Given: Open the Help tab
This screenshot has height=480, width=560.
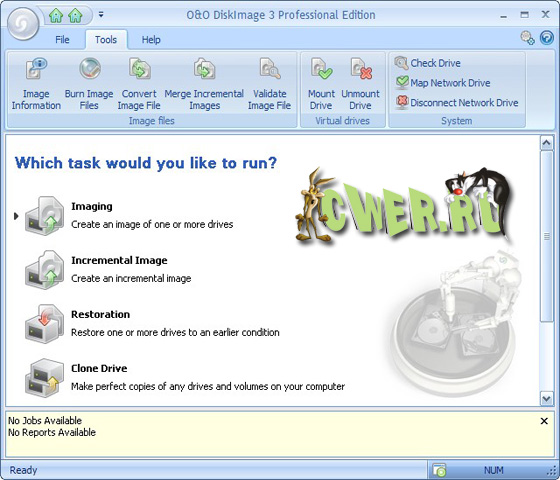Looking at the screenshot, I should pyautogui.click(x=151, y=40).
